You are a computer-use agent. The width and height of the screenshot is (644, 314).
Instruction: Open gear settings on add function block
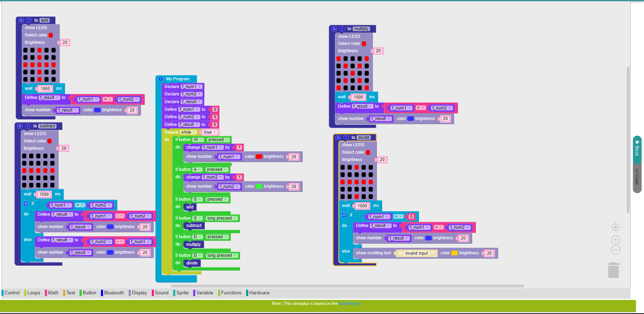(21, 20)
